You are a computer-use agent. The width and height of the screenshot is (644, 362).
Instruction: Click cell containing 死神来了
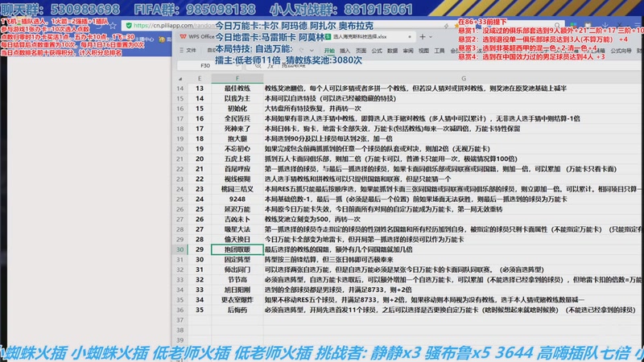pyautogui.click(x=237, y=129)
